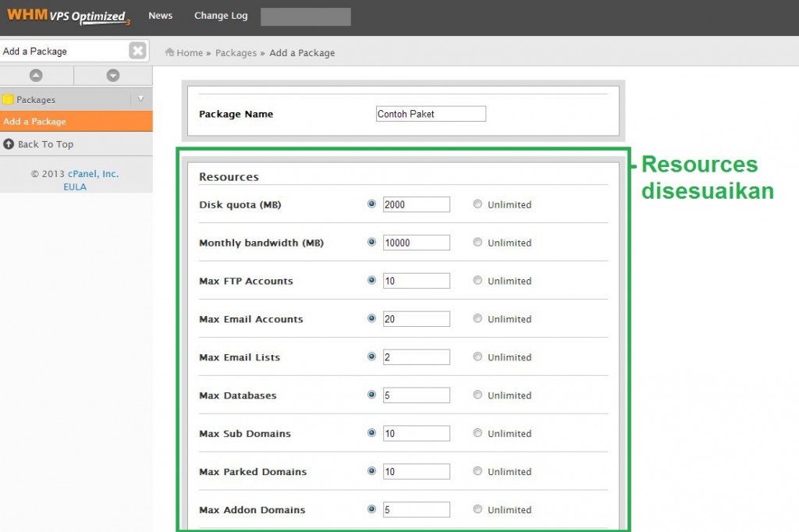
Task: Click the search box in the top bar
Action: tap(305, 16)
